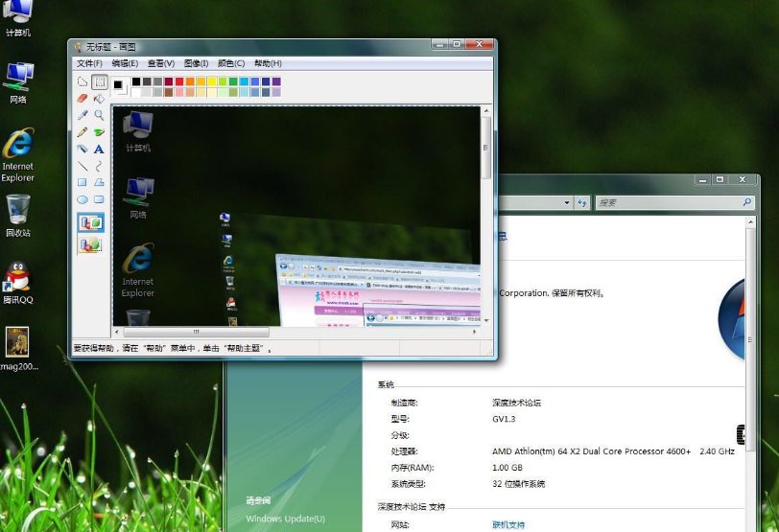779x532 pixels.
Task: Pick the black color swatch in palette
Action: pos(136,81)
